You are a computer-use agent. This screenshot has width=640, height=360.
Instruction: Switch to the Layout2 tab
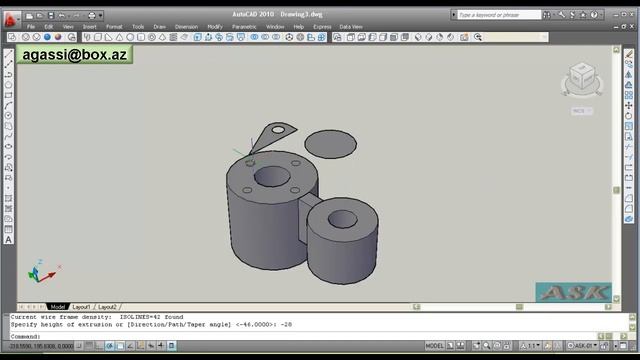coord(107,307)
